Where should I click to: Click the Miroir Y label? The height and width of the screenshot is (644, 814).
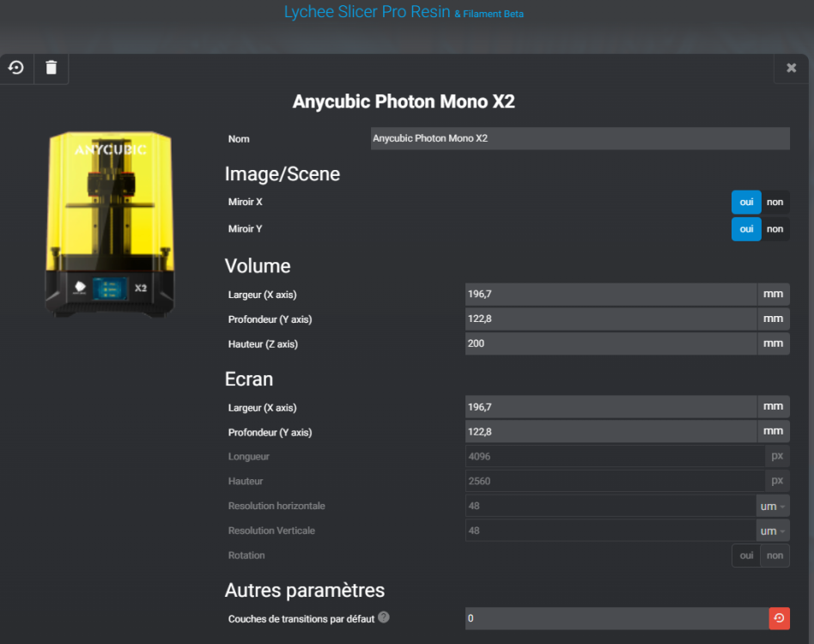pyautogui.click(x=245, y=229)
